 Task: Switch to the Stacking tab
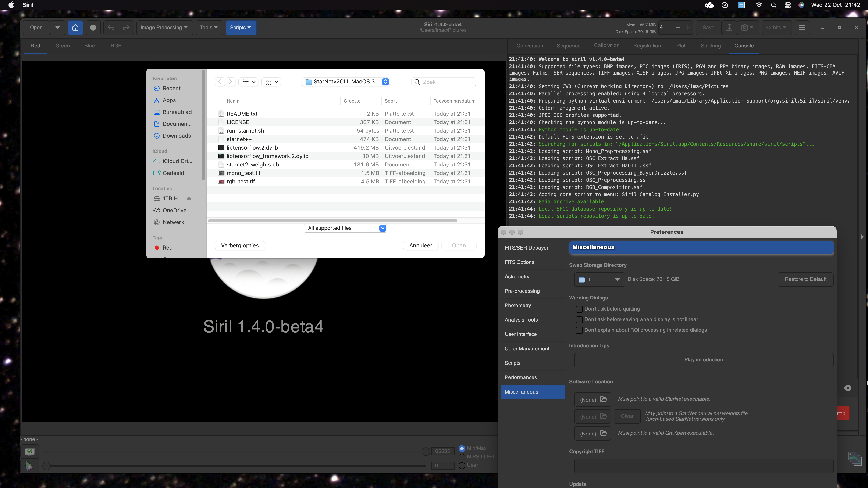[710, 46]
